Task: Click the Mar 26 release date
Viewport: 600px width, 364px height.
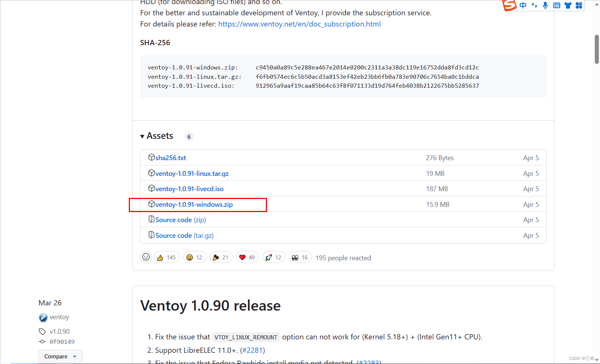Action: click(50, 303)
